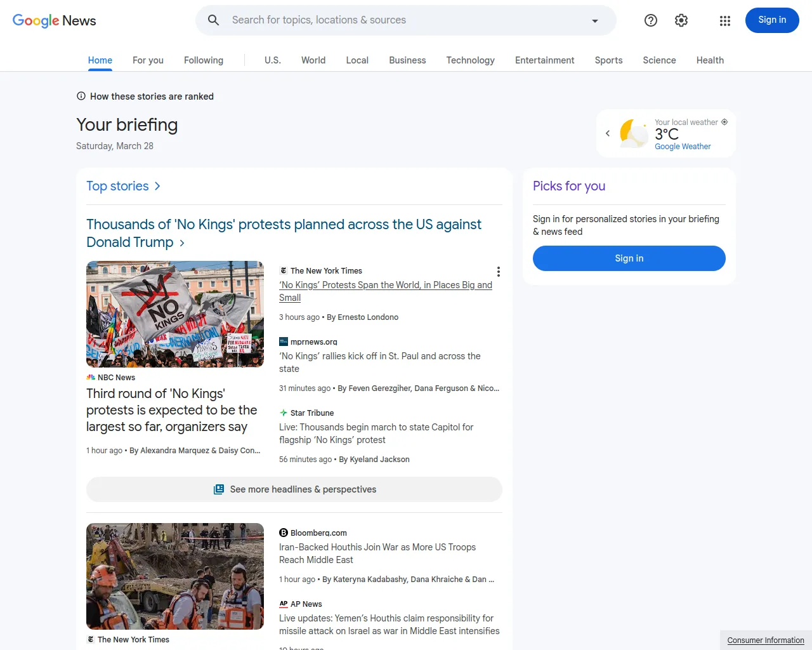Click the NBC News source icon
This screenshot has height=650, width=812.
[91, 377]
